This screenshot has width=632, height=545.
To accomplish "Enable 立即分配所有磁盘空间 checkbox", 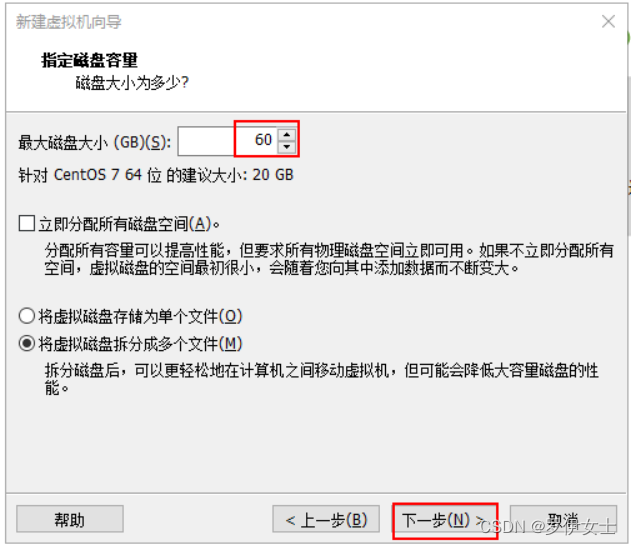I will [27, 223].
